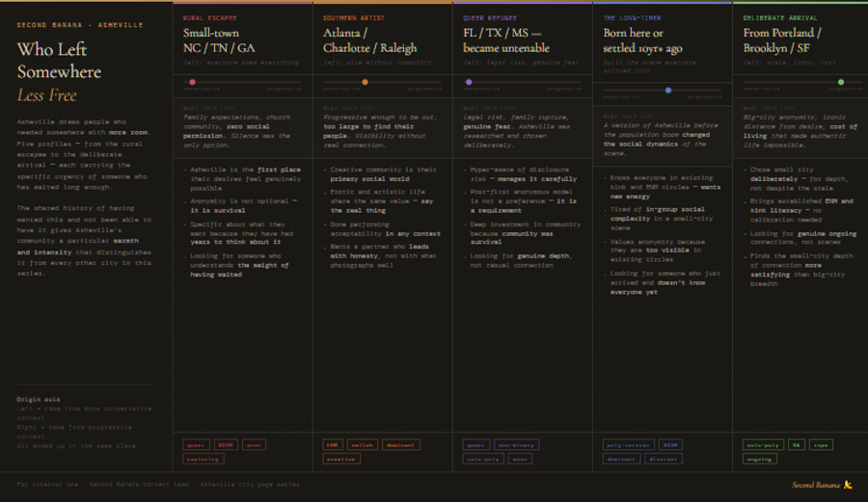The image size is (868, 502).
Task: Select the DELIBERATE ARRIVAL column label
Action: pyautogui.click(x=780, y=18)
